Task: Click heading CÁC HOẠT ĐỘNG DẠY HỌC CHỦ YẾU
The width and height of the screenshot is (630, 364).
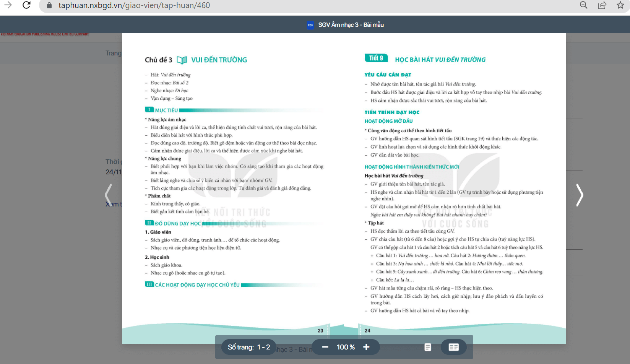Action: [197, 285]
